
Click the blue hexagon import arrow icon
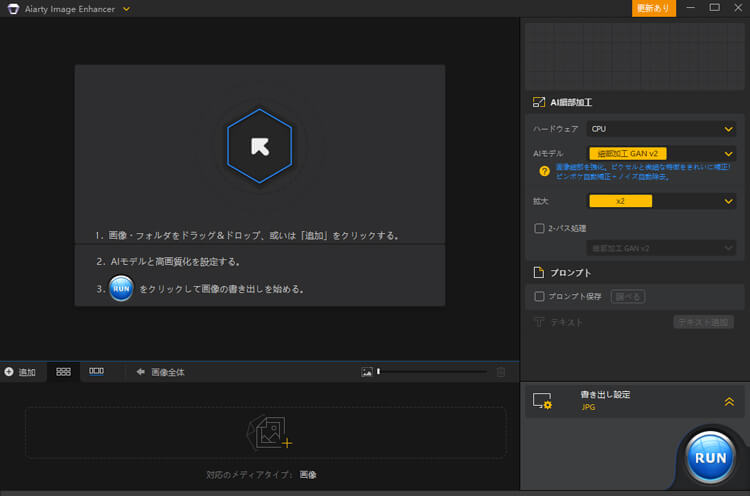(259, 147)
